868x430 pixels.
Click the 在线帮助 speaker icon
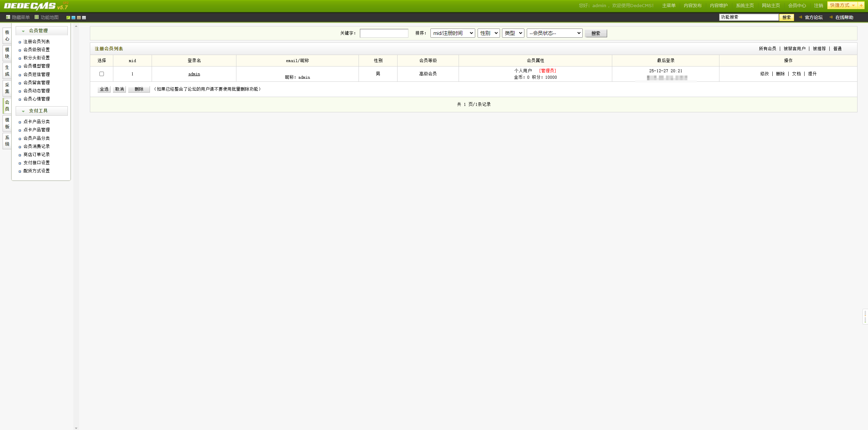831,17
